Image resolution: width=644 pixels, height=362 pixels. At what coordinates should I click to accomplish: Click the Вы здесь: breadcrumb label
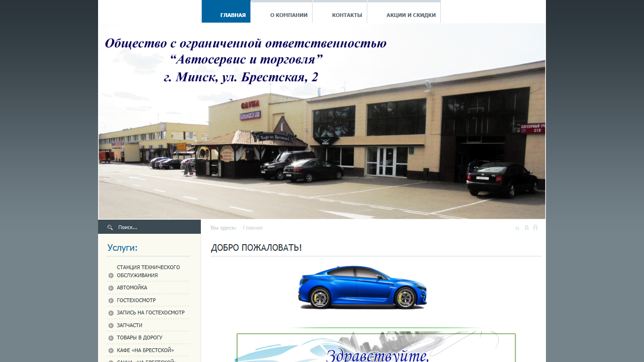[223, 228]
